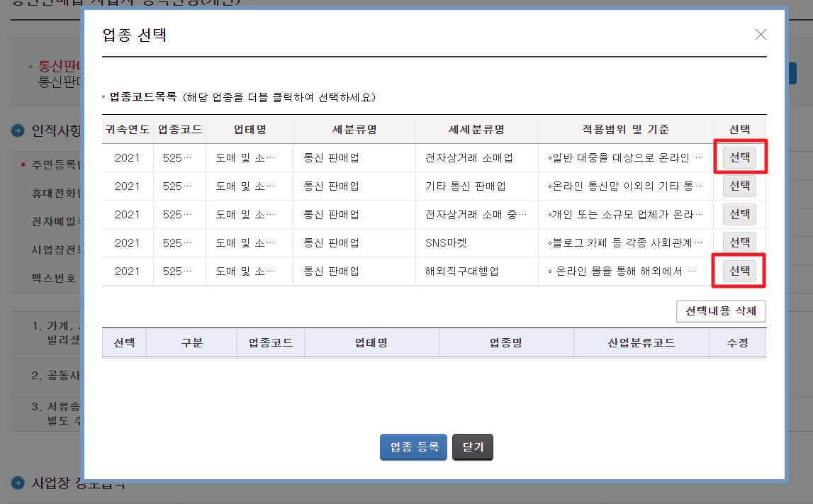
Task: Click the blue 업종 등록 button
Action: (x=413, y=447)
